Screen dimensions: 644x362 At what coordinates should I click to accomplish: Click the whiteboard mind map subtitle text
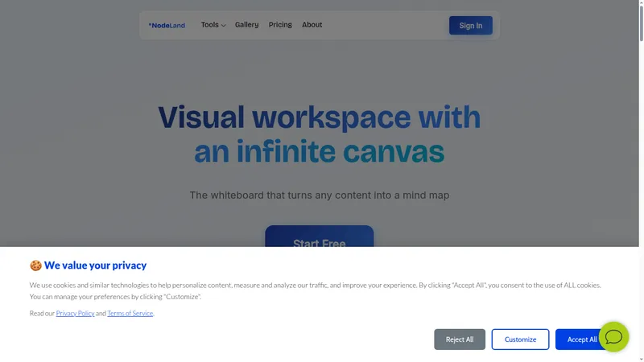tap(319, 195)
